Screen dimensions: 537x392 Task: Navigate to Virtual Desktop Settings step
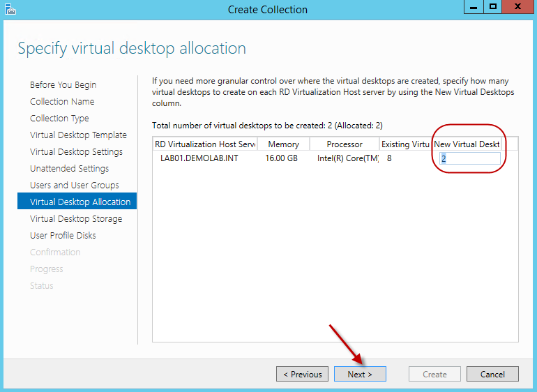click(x=76, y=152)
